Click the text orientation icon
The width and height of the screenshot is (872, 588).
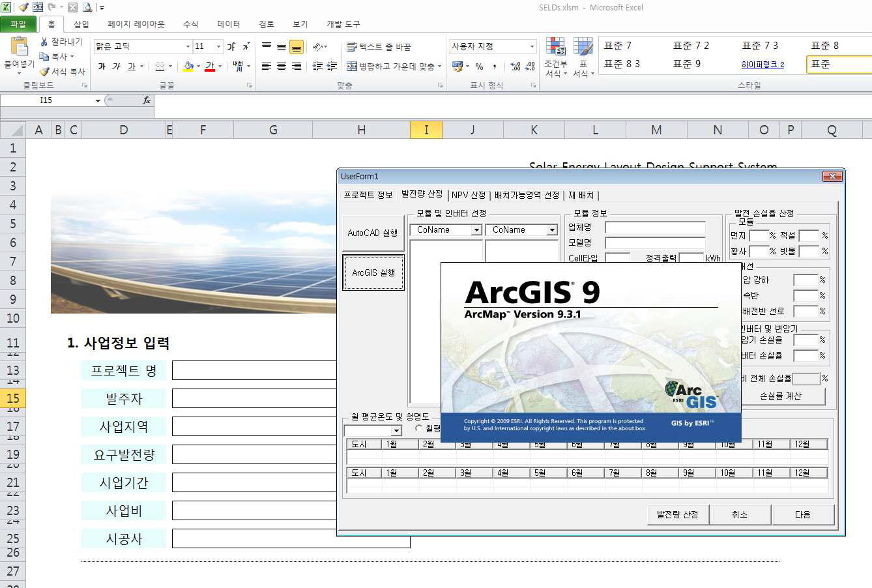point(317,47)
